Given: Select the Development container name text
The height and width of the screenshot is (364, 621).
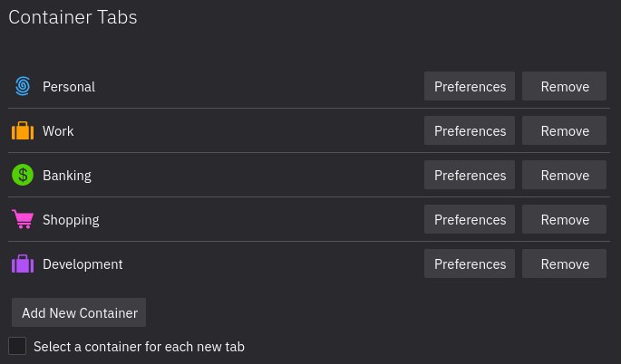Looking at the screenshot, I should pyautogui.click(x=82, y=263).
